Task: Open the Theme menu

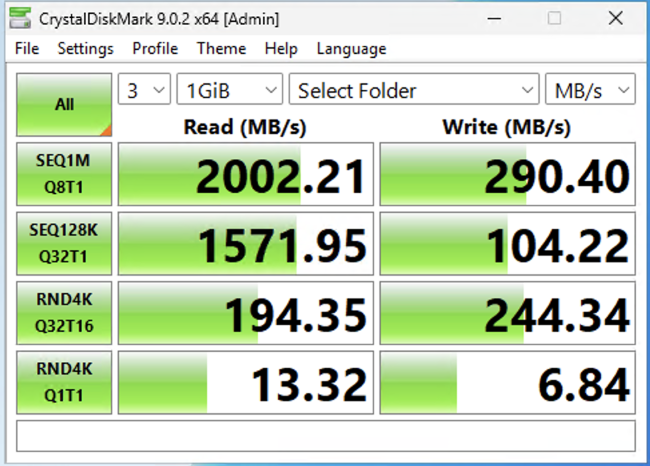Action: [x=221, y=49]
